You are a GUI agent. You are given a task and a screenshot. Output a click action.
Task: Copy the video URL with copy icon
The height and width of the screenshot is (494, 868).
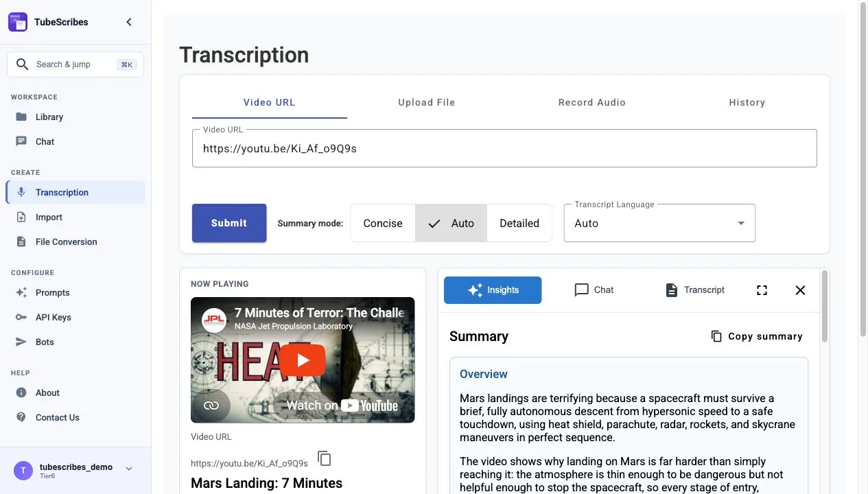tap(325, 458)
